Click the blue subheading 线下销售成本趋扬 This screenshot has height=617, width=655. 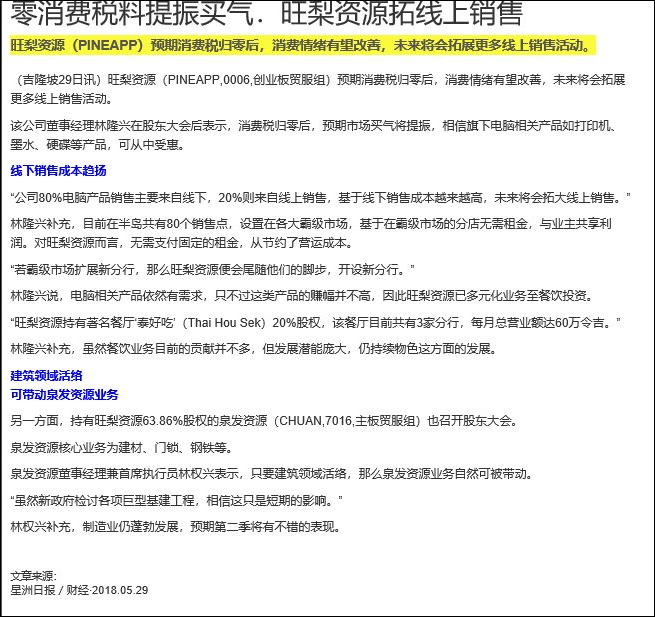click(x=58, y=171)
